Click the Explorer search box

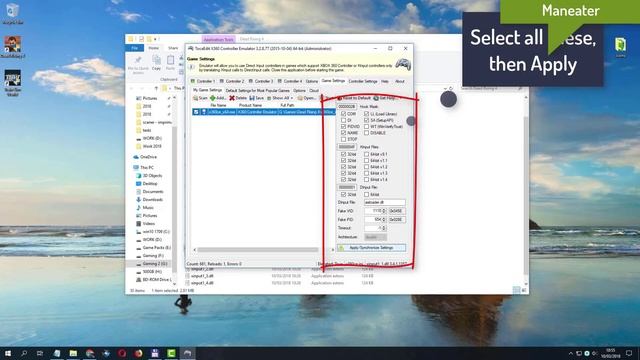coord(491,88)
